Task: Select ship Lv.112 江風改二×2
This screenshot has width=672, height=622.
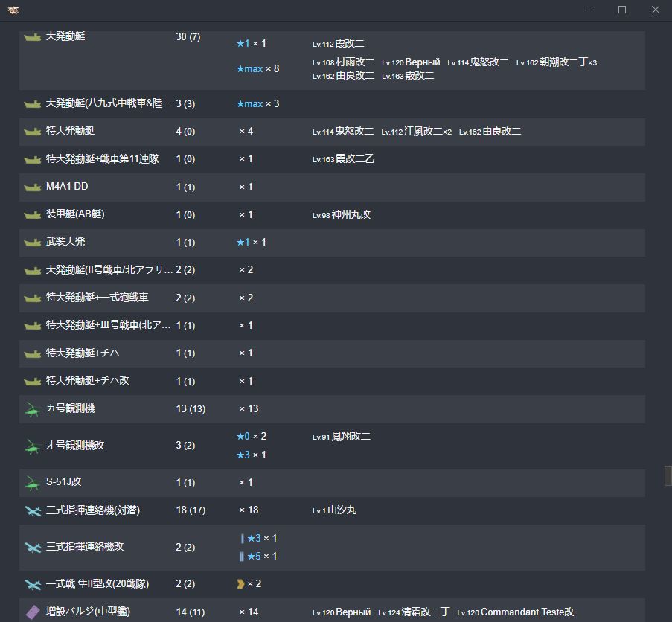Action: [416, 132]
